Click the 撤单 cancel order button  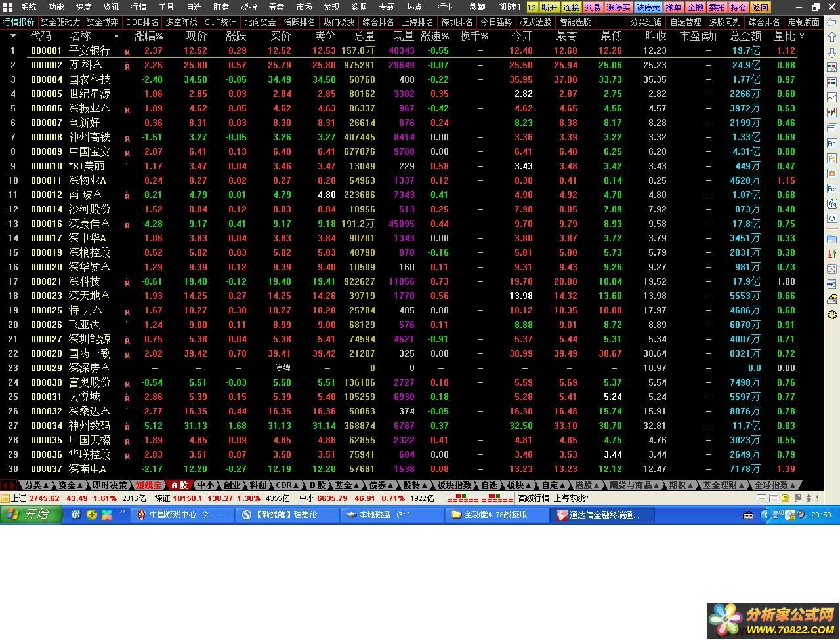(673, 7)
